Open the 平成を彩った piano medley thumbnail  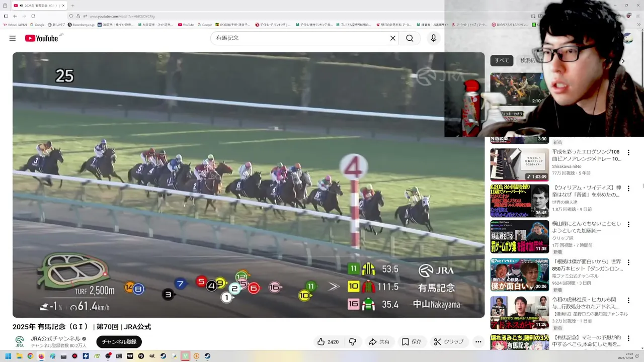tap(520, 165)
